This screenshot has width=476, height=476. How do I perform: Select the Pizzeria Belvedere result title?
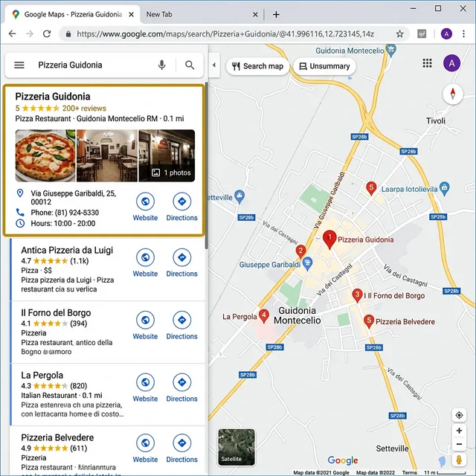[x=57, y=438]
